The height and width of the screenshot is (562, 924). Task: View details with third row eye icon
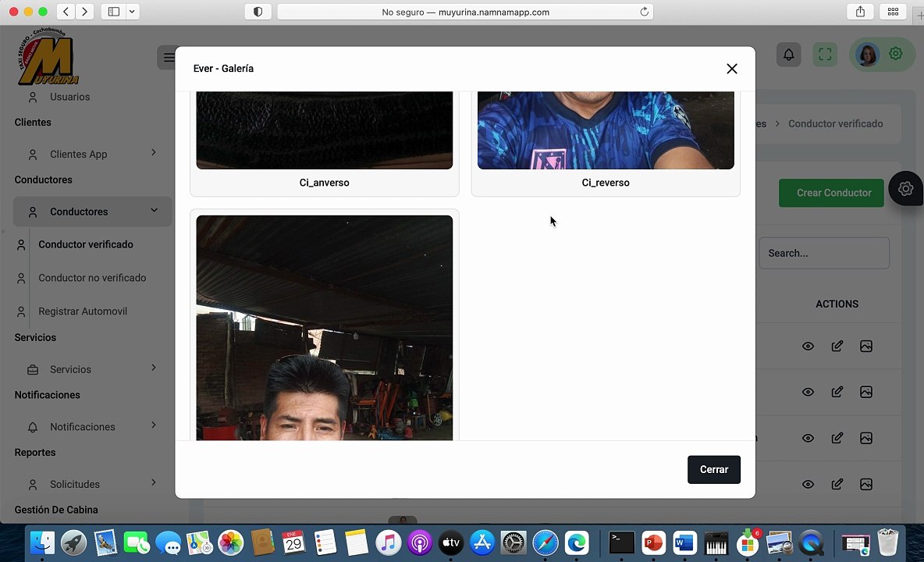pos(808,439)
